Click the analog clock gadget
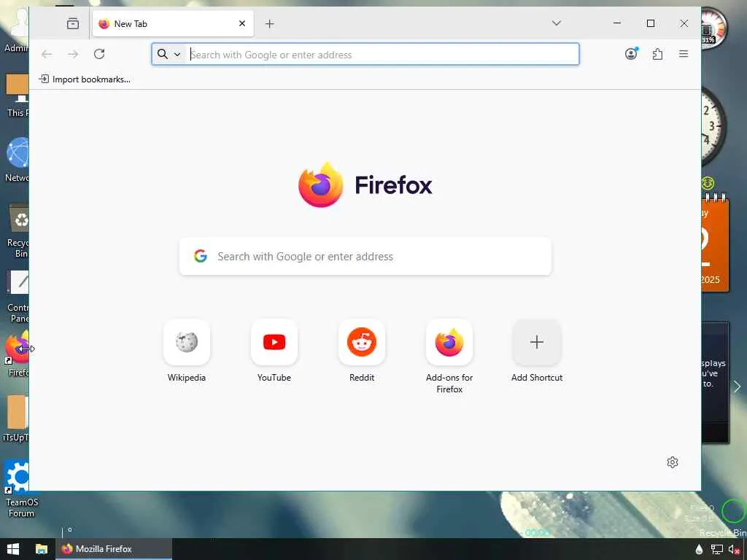Screen dimensions: 747x560 (x=713, y=126)
